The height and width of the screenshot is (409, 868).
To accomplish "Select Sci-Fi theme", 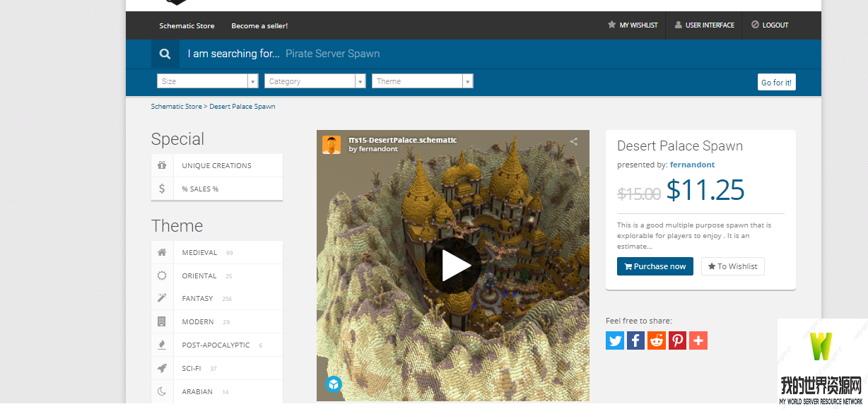I will [217, 368].
